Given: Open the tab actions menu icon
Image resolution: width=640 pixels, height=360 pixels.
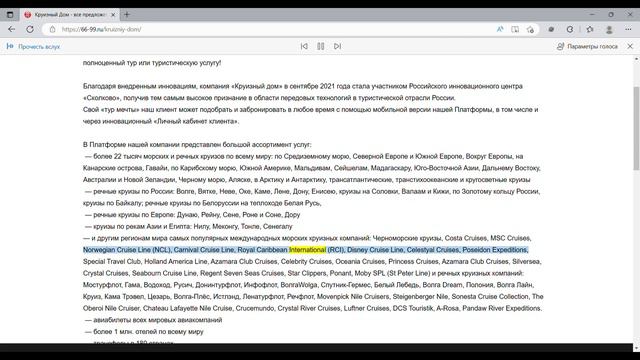Looking at the screenshot, I should (x=10, y=15).
